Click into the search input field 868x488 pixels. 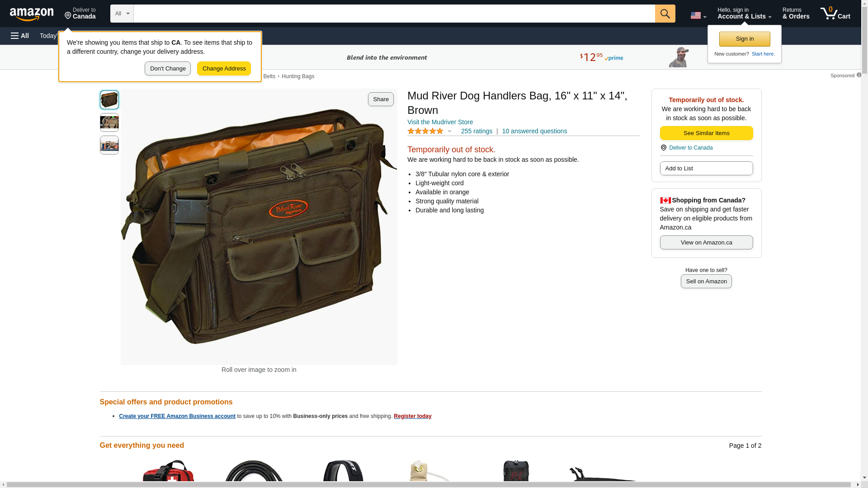[394, 14]
